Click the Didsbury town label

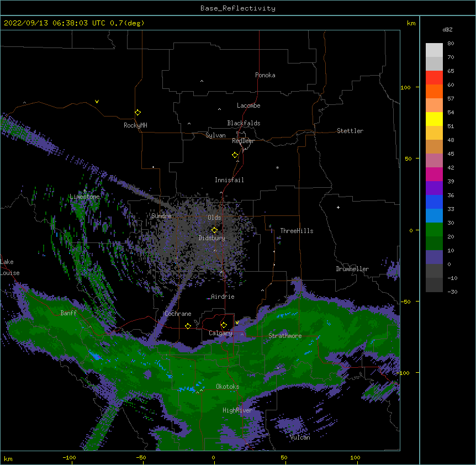pyautogui.click(x=212, y=238)
